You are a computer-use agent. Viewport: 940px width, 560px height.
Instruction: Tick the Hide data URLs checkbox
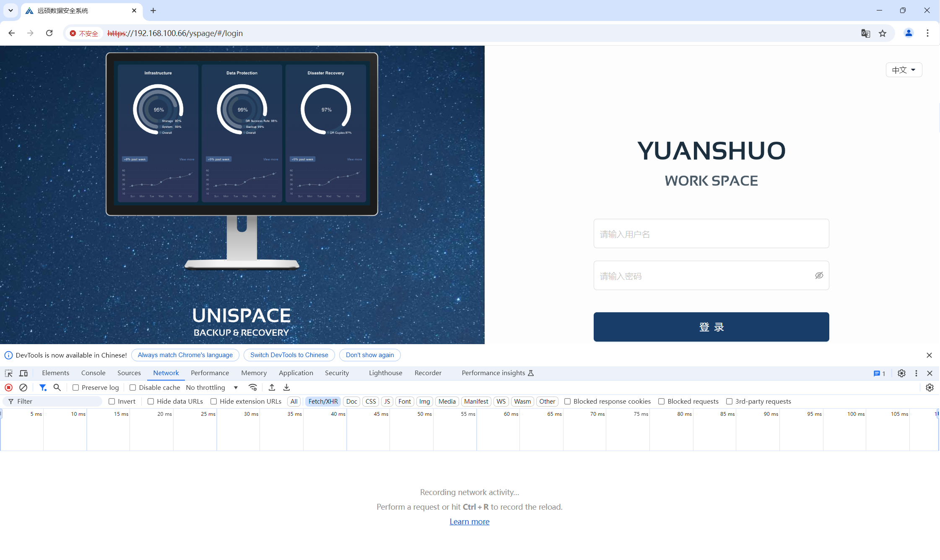pyautogui.click(x=151, y=402)
